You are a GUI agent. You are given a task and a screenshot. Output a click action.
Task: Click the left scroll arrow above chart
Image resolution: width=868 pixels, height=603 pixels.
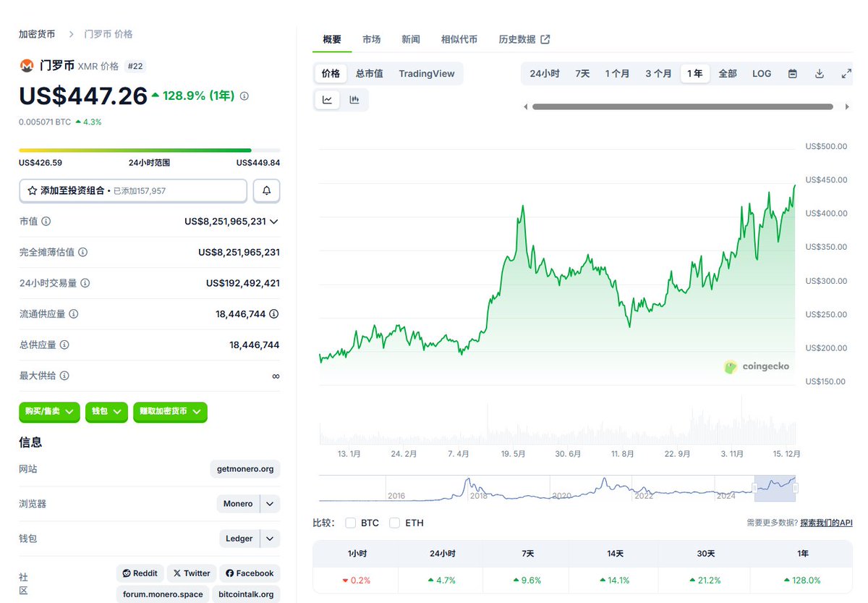tap(526, 106)
